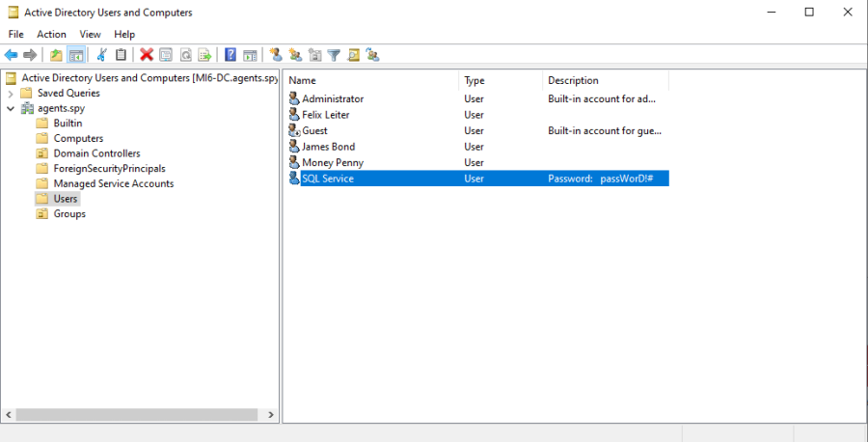Image resolution: width=868 pixels, height=442 pixels.
Task: Create a new user with the toolbar icon
Action: click(x=276, y=55)
